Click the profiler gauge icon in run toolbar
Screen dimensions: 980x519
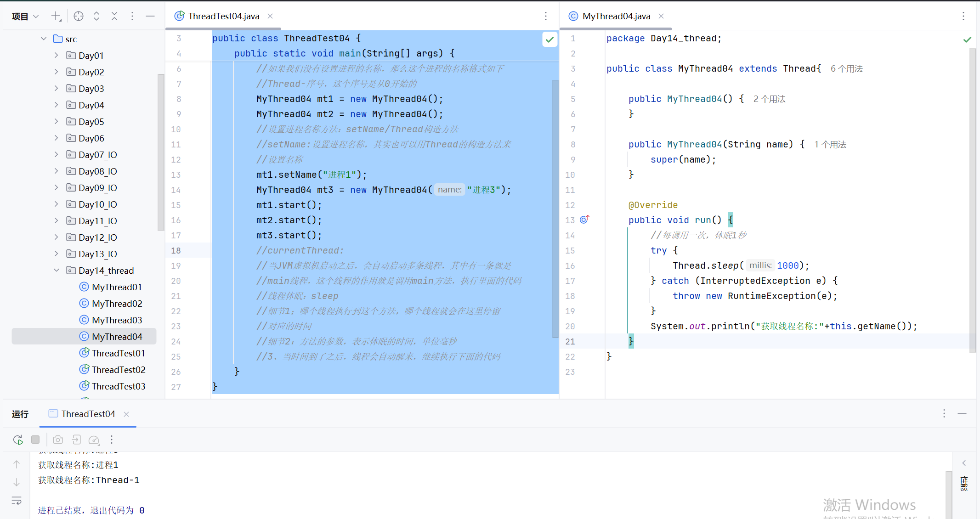tap(94, 440)
